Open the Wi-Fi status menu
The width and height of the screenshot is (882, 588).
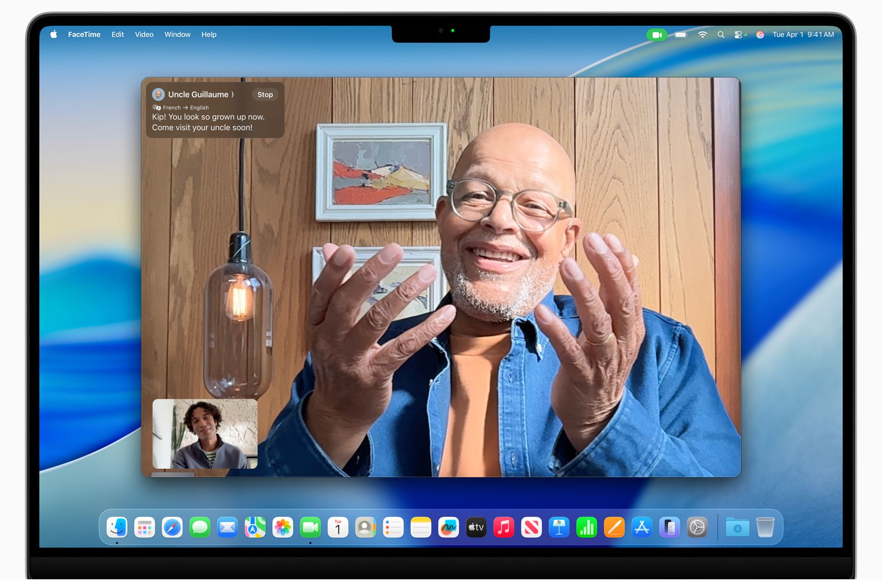click(702, 34)
